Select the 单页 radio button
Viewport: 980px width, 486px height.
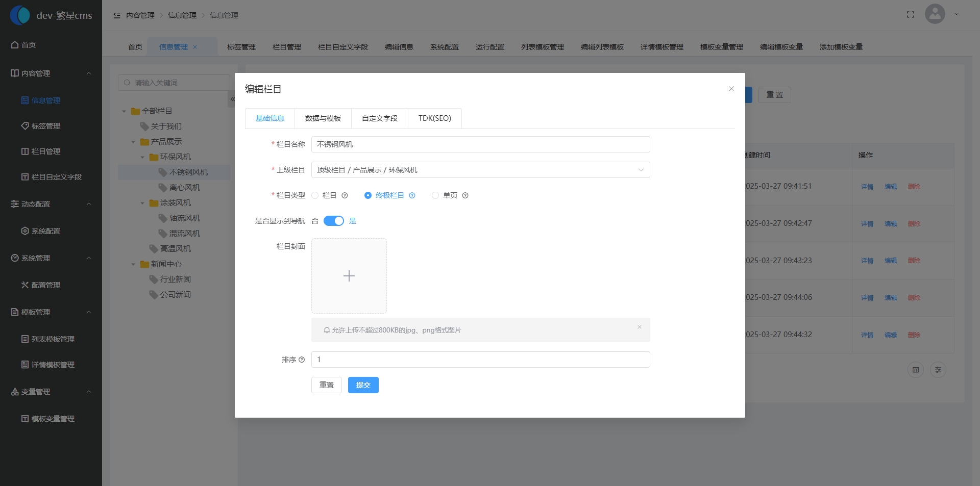[x=435, y=195]
